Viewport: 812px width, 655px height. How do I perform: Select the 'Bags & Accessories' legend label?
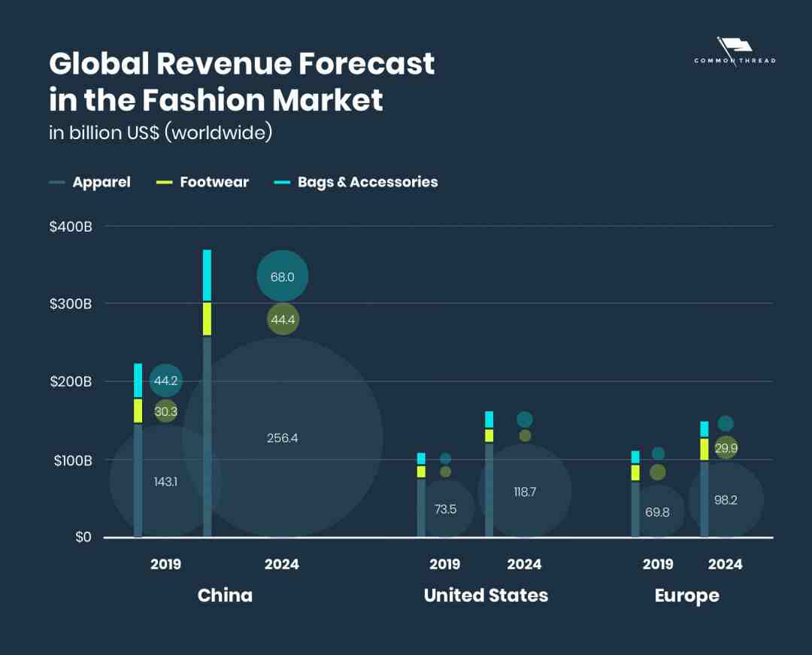(368, 182)
